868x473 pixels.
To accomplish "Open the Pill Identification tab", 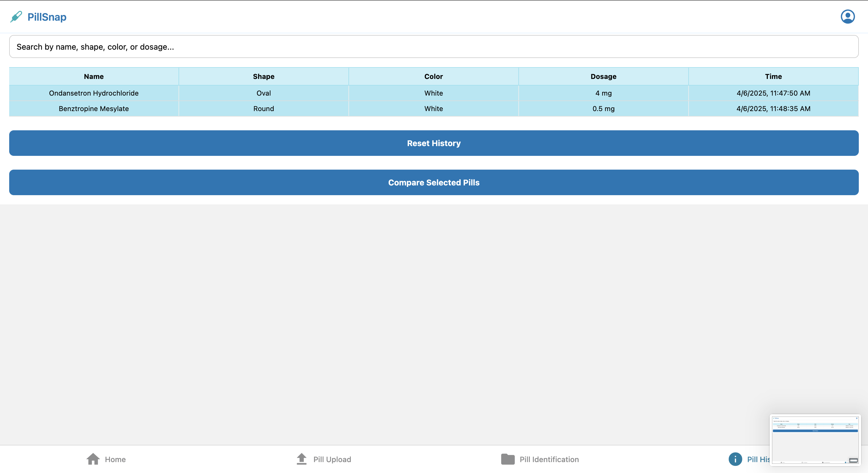I will [549, 459].
